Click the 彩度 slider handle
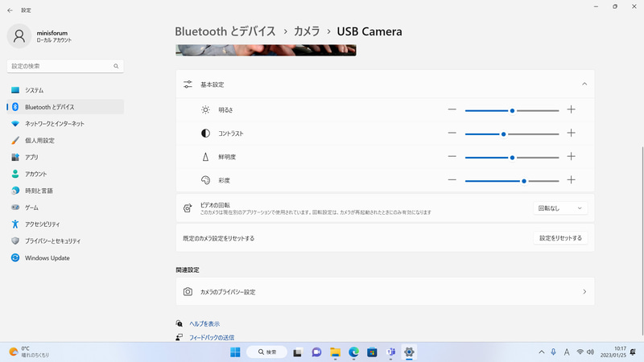Screen dimensions: 644x362 [524, 181]
